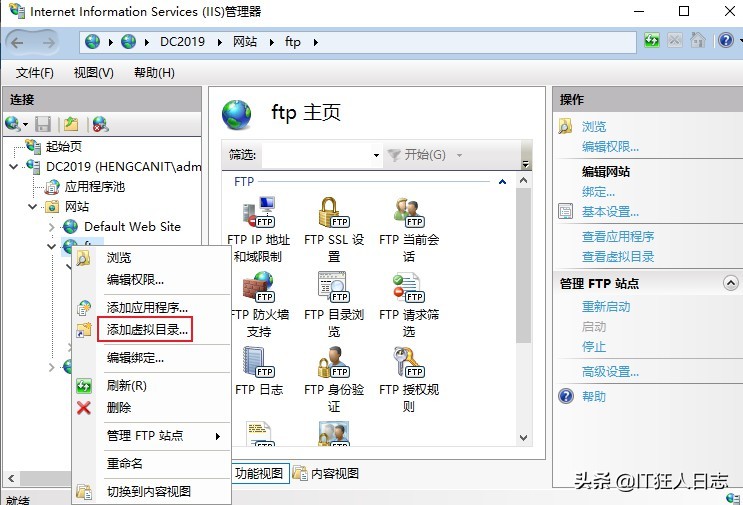Open the 文件(F) menu
Screen dimensions: 743x505
[35, 72]
